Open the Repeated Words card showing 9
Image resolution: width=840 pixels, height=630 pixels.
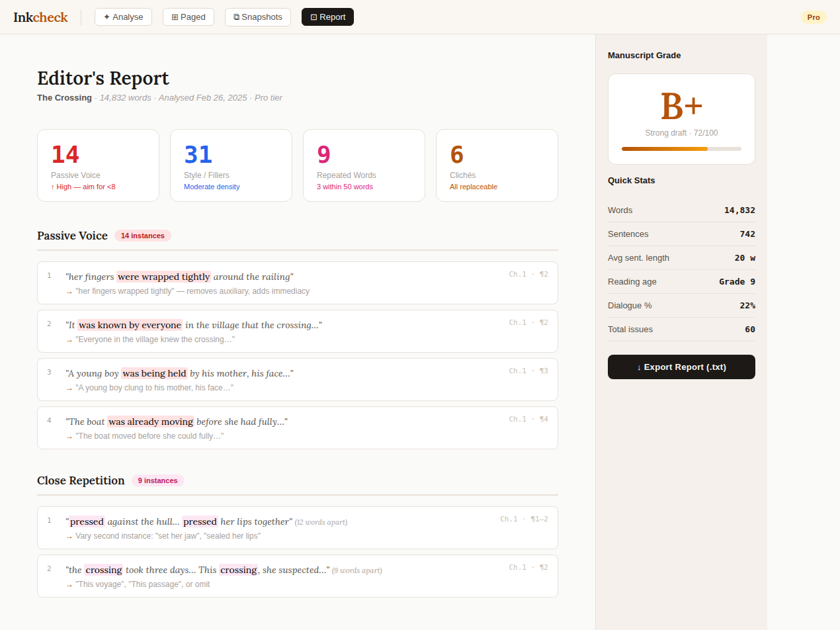(x=364, y=165)
